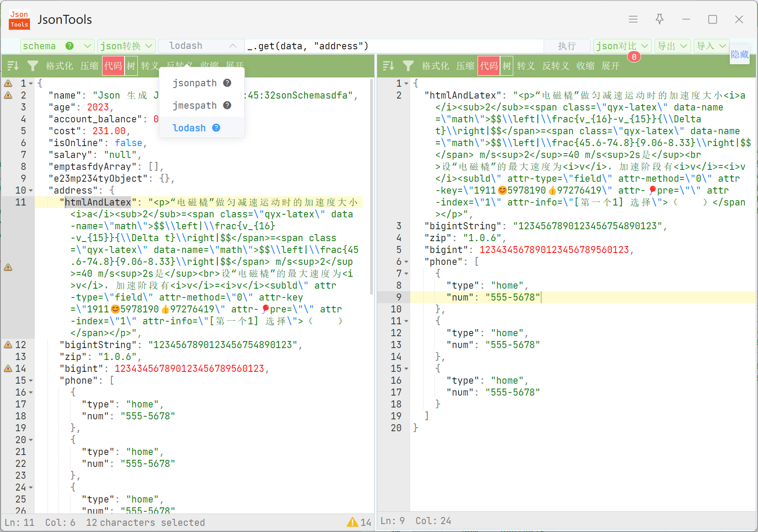
Task: Collapse object at line 11 in right editor
Action: (406, 321)
